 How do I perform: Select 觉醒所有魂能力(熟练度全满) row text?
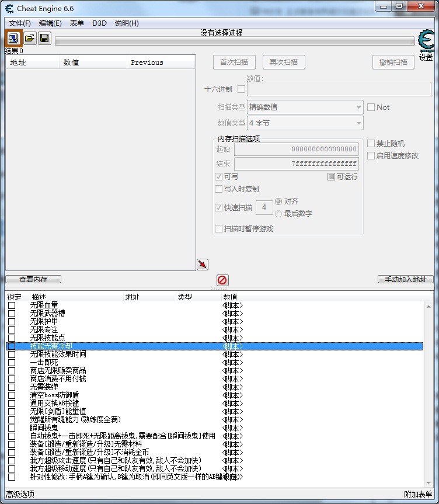76,419
